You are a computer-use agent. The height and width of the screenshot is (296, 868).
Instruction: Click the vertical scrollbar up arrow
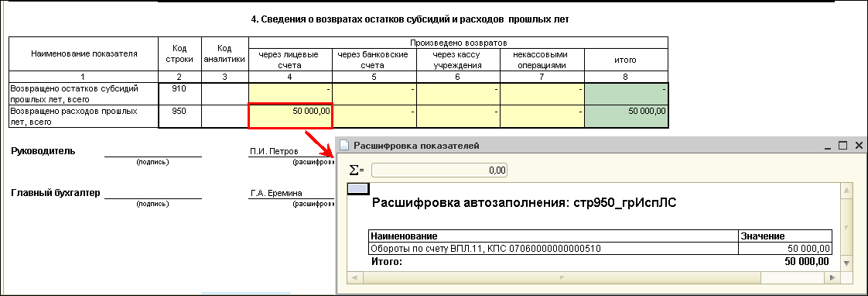point(846,191)
